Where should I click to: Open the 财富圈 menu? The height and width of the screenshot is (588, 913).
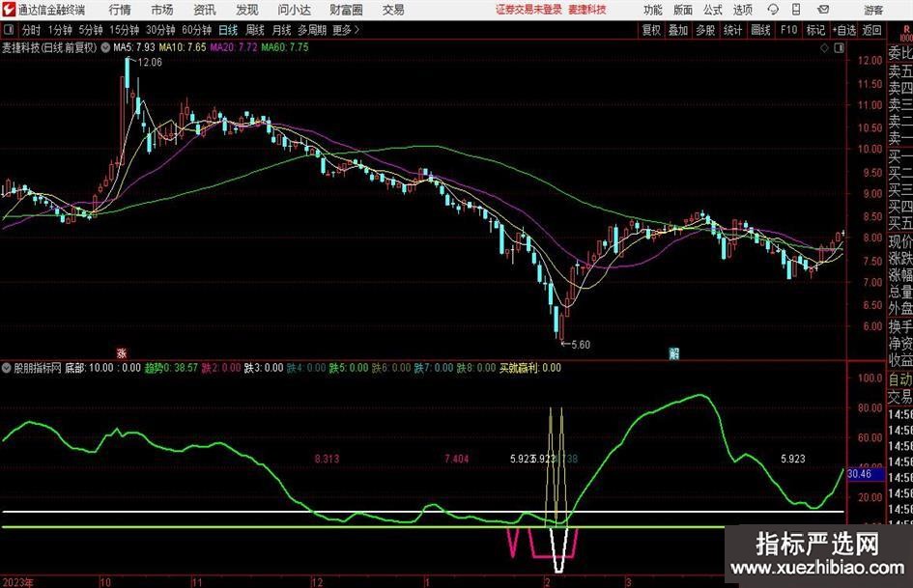(346, 10)
